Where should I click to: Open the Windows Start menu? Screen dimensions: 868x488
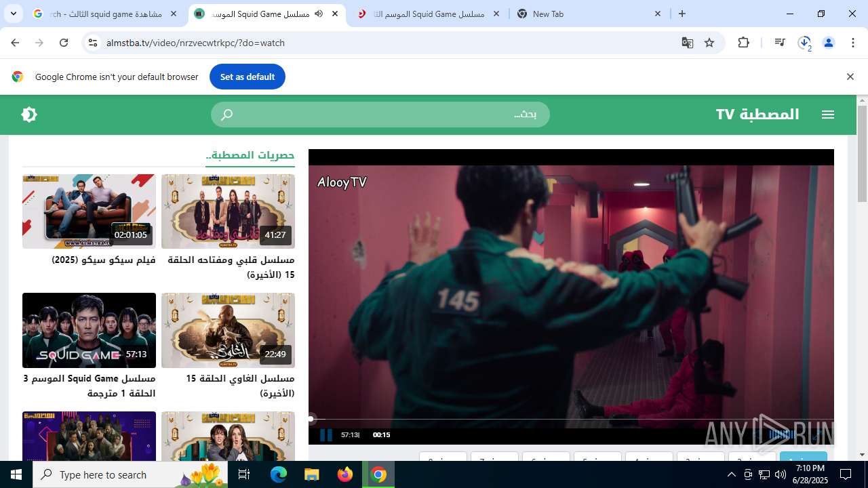click(x=16, y=474)
